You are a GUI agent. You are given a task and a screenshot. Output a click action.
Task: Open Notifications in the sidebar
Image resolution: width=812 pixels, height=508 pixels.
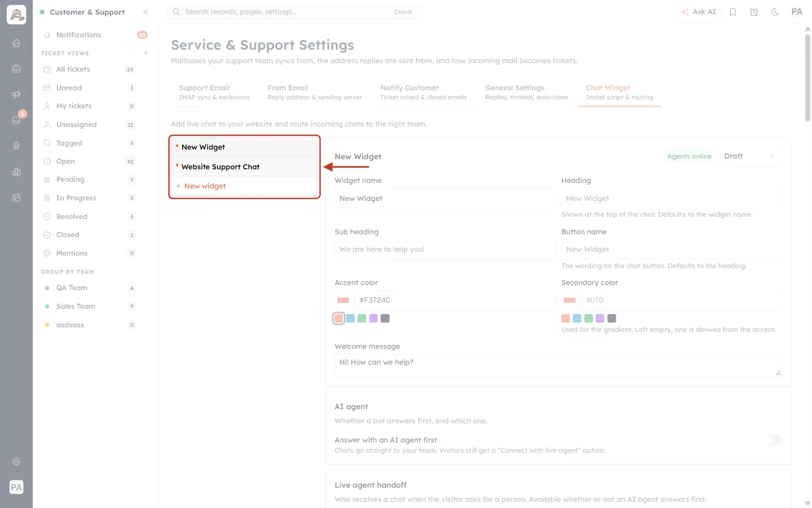(95, 35)
